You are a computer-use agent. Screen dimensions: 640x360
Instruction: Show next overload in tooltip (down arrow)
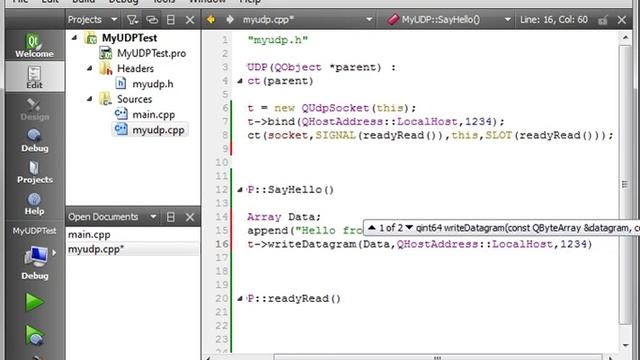point(409,227)
